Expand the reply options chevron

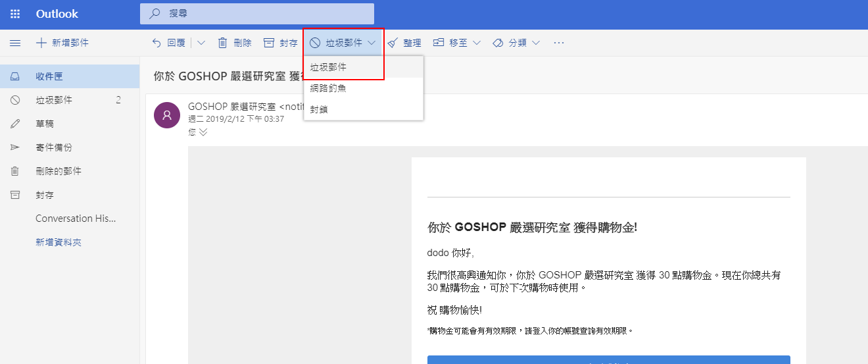(x=201, y=43)
